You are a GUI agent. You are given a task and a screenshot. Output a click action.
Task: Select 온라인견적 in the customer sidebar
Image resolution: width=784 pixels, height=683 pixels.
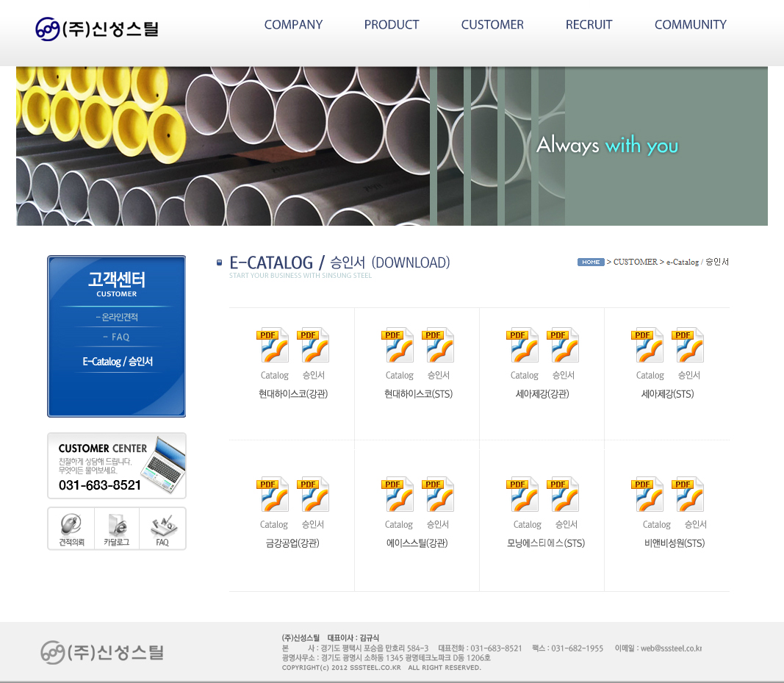pos(117,318)
